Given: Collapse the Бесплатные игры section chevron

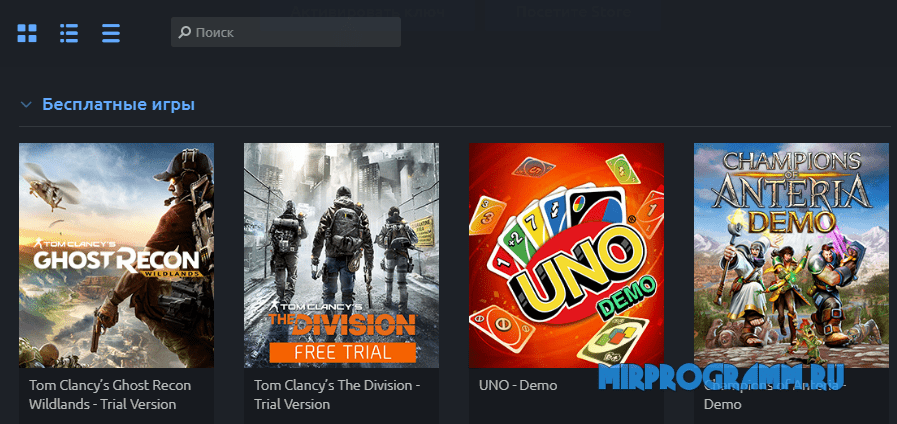Looking at the screenshot, I should (26, 105).
